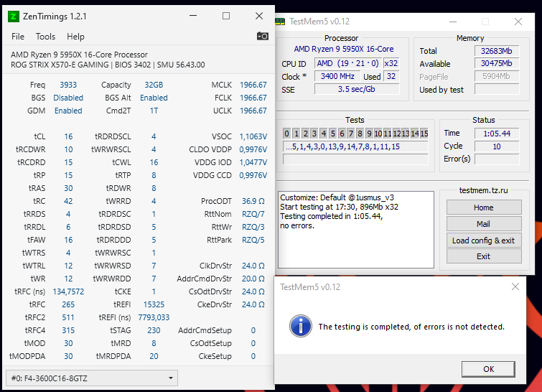Open the ZenTimings File menu

[18, 37]
